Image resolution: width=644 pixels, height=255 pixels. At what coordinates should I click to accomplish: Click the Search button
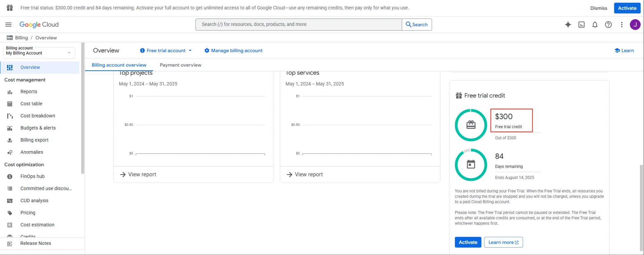coord(417,25)
